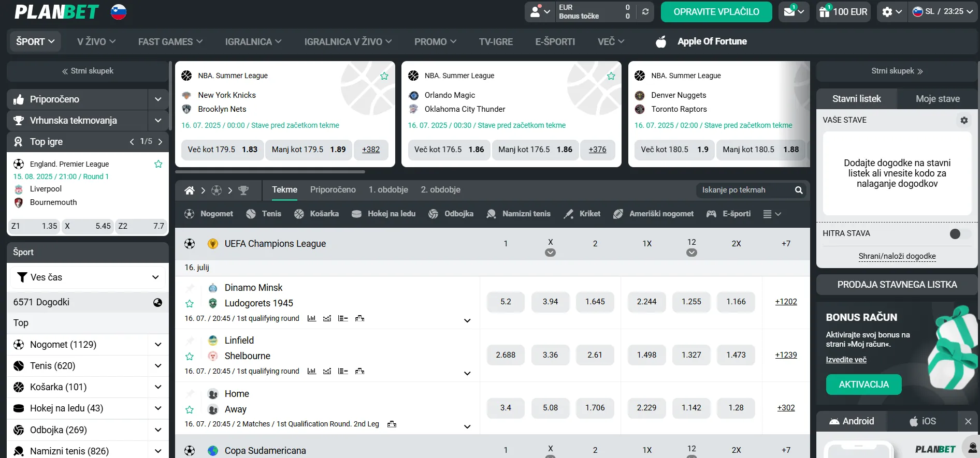The width and height of the screenshot is (980, 458).
Task: Go to previous Top igre item
Action: [132, 142]
